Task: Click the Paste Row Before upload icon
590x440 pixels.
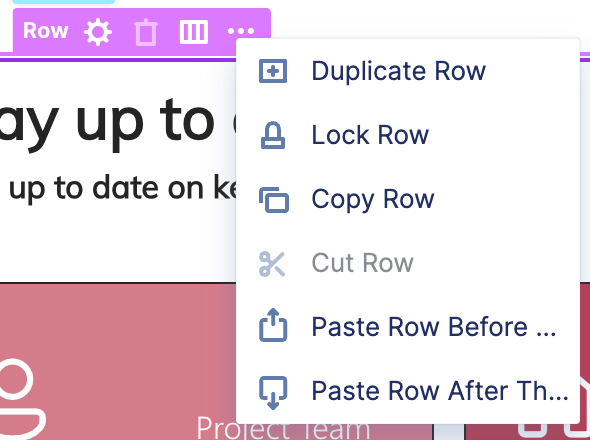Action: point(273,325)
